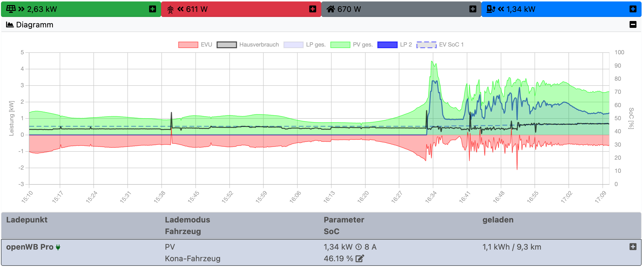Expand the green PV 2,63 kW panel

click(x=152, y=9)
